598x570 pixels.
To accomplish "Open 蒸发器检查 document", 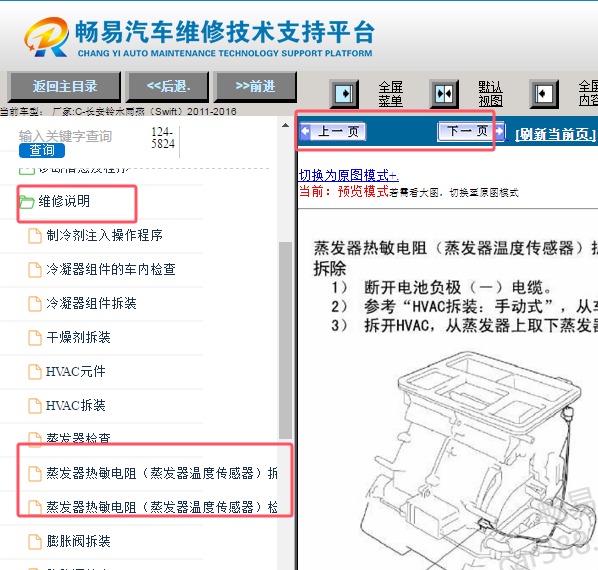I will pyautogui.click(x=78, y=437).
